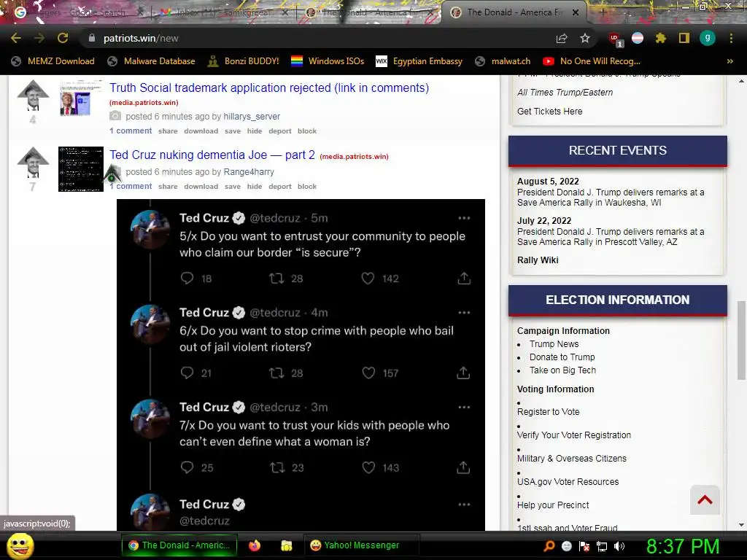
Task: Launch Firefox from the taskbar
Action: point(255,545)
